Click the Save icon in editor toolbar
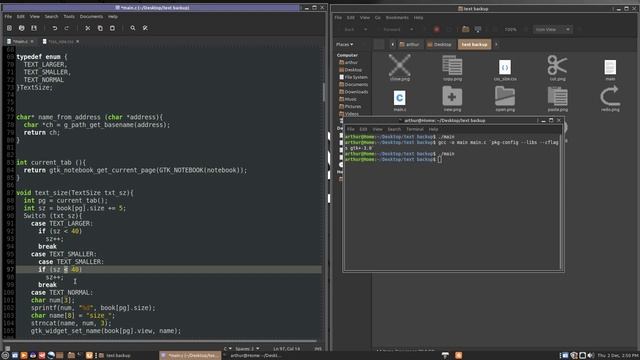The width and height of the screenshot is (640, 360). click(x=34, y=28)
